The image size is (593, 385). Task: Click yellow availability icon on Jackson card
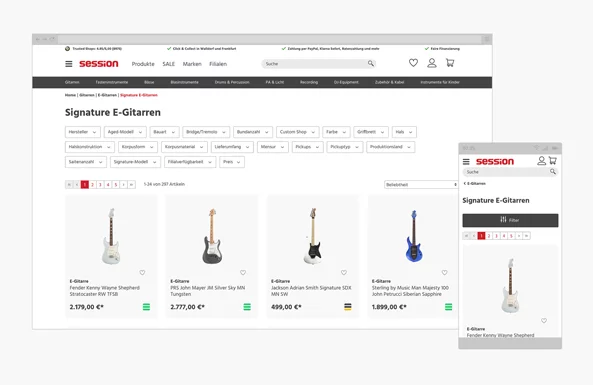[348, 307]
